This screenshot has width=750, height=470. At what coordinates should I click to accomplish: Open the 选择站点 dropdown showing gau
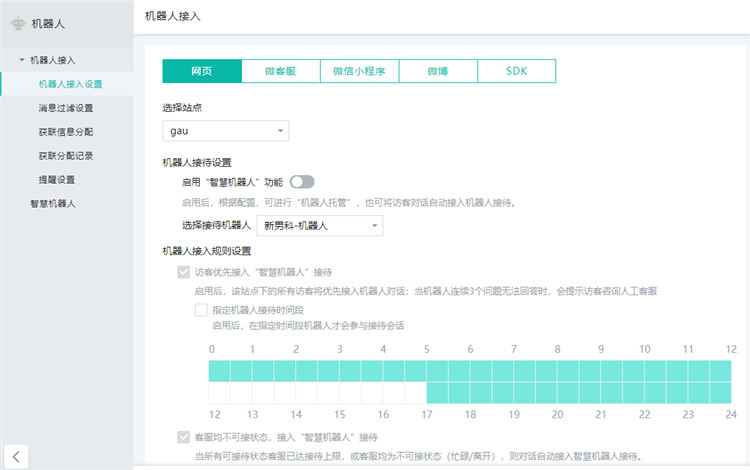[x=225, y=130]
